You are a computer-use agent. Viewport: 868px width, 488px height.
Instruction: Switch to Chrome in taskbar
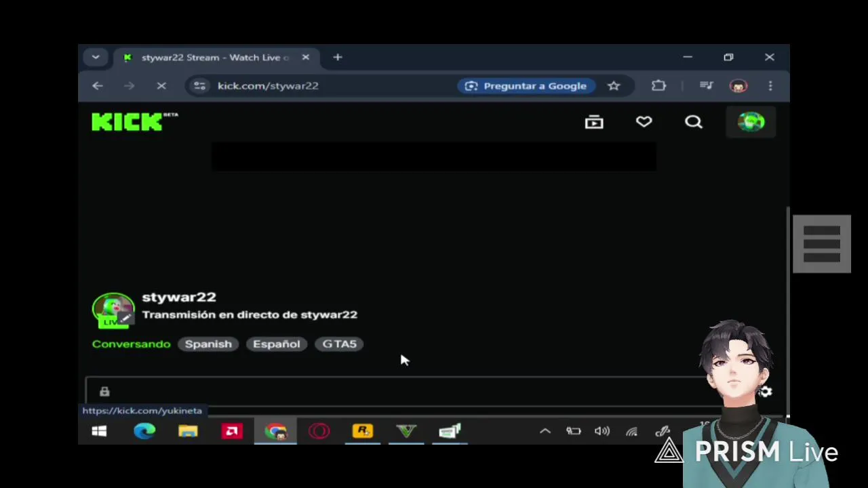click(275, 431)
